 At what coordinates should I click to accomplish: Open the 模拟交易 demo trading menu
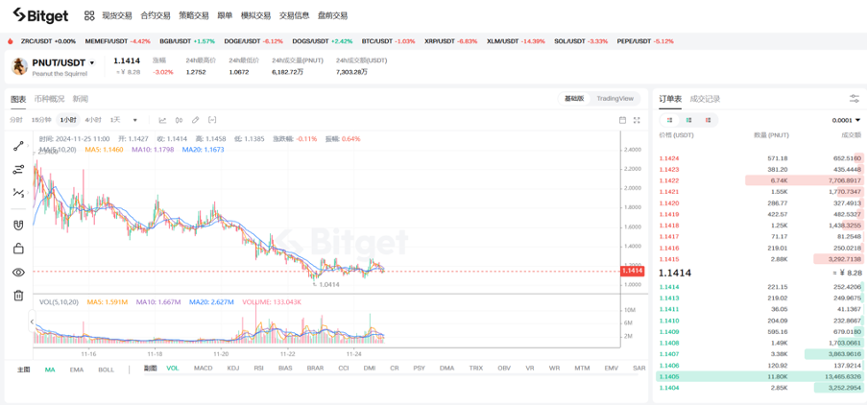click(x=255, y=15)
